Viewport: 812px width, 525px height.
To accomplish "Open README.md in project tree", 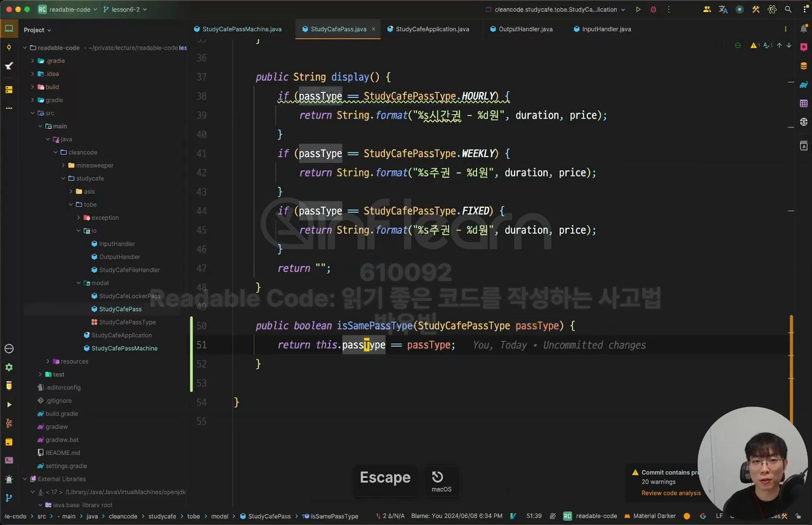I will (58, 453).
